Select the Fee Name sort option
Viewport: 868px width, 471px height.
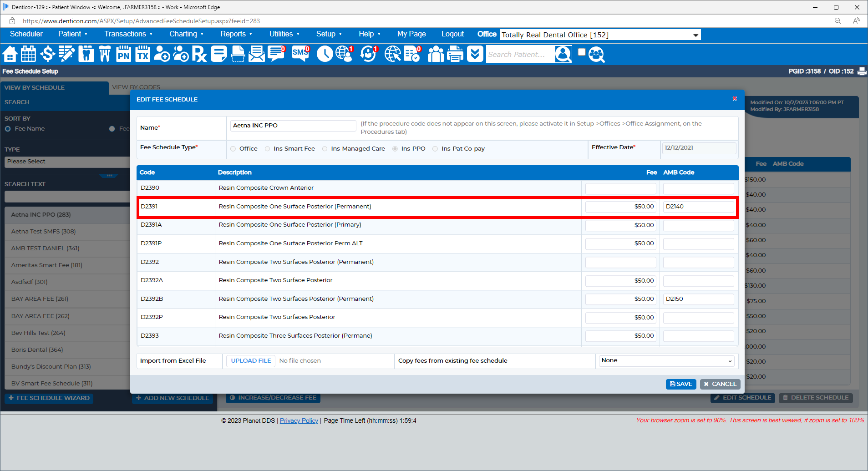tap(8, 129)
